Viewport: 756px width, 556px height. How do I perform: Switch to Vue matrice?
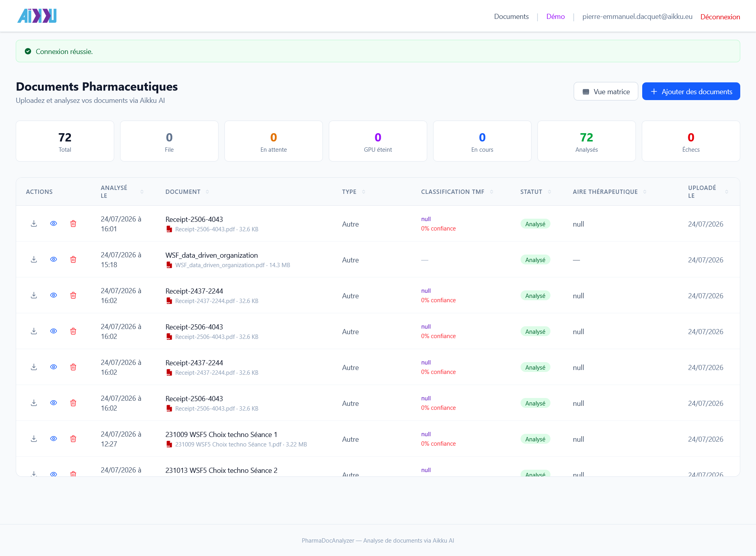tap(606, 91)
